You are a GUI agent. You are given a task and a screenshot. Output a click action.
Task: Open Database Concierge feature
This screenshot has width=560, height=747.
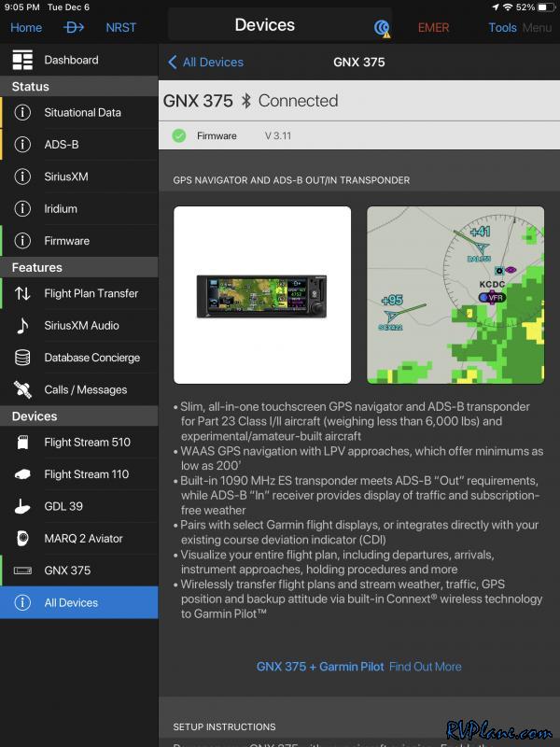(79, 358)
